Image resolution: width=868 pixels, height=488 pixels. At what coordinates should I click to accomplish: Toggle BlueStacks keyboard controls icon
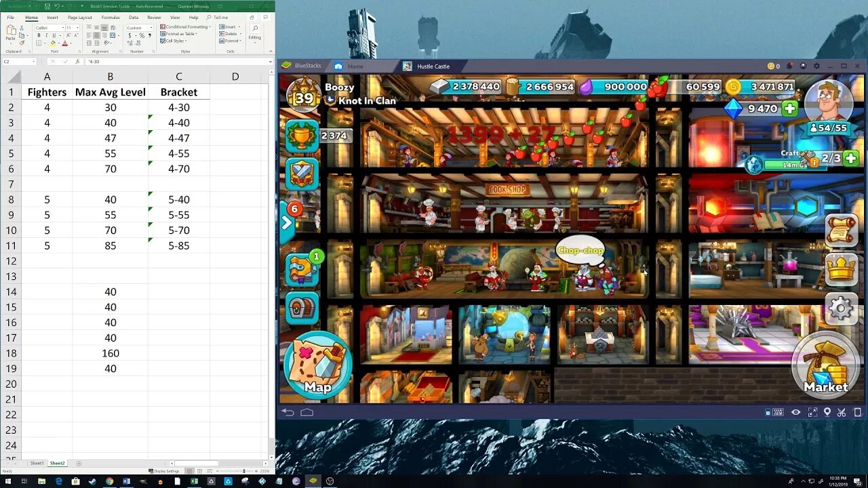click(x=778, y=412)
